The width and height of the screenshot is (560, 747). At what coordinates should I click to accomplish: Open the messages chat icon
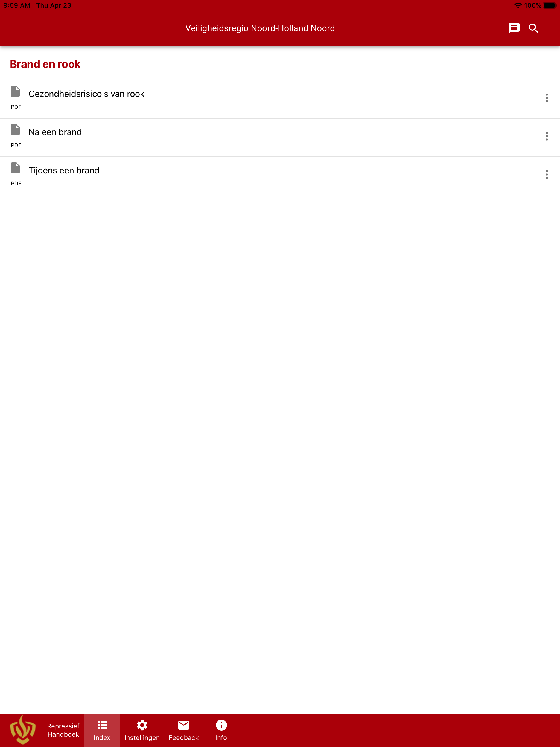[x=514, y=28]
